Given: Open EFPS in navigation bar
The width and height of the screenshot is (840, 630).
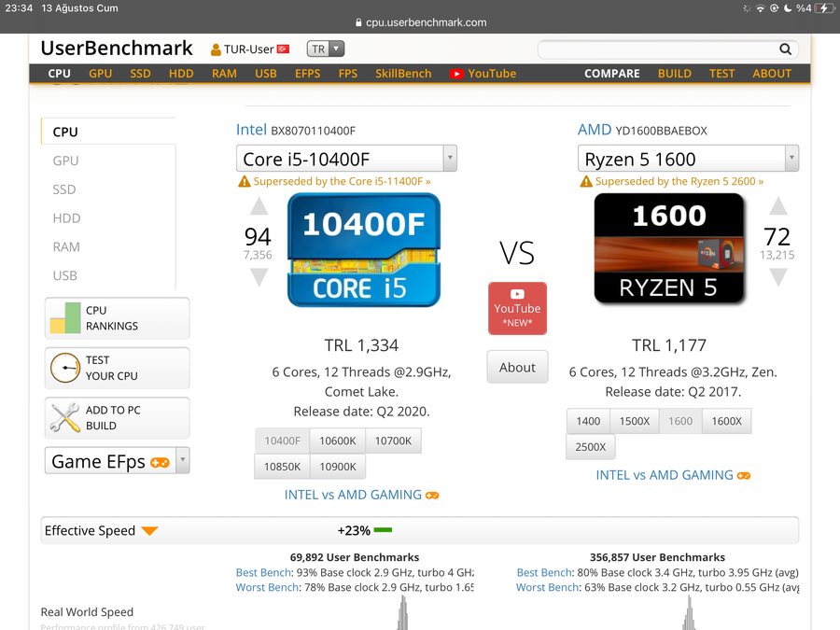Looking at the screenshot, I should (307, 74).
